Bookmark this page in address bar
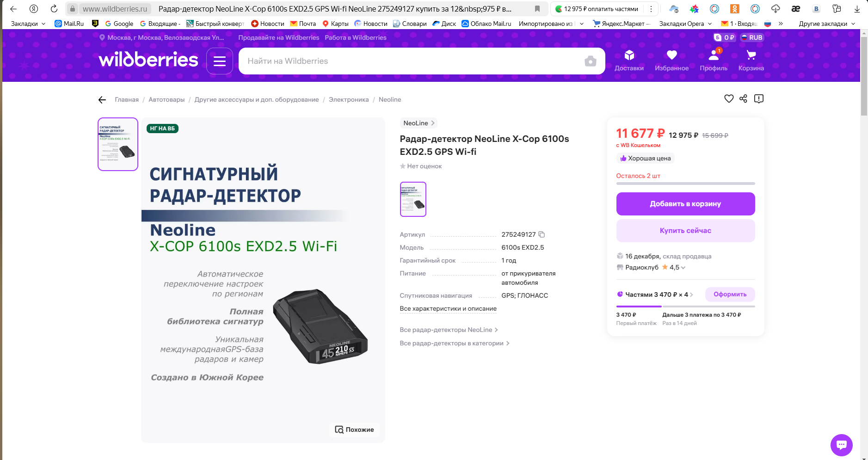This screenshot has height=460, width=868. coord(537,9)
